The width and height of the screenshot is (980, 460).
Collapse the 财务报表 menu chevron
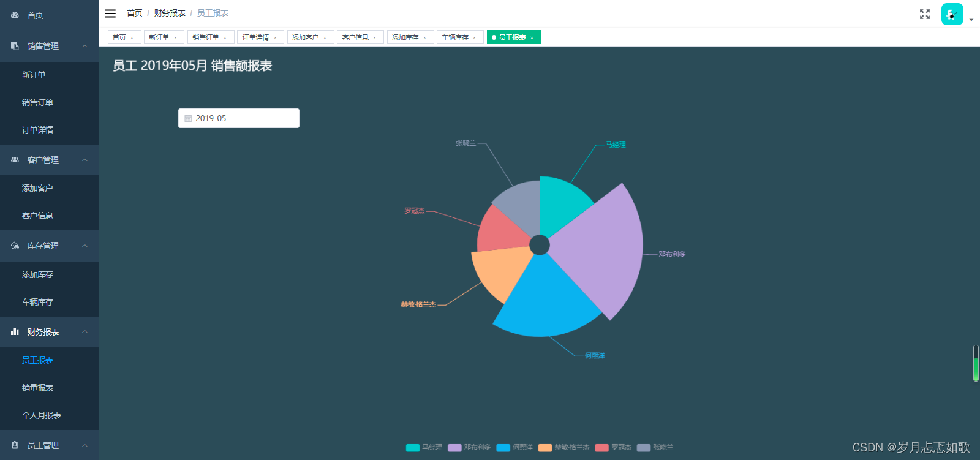(85, 331)
